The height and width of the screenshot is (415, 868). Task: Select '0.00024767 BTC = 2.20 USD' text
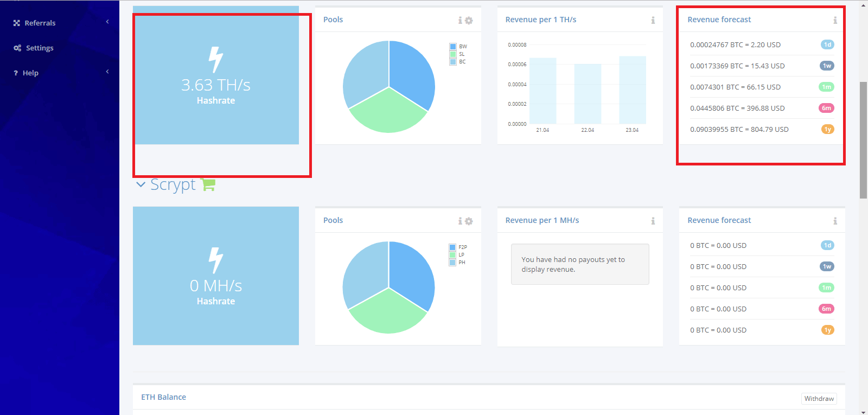pyautogui.click(x=735, y=44)
